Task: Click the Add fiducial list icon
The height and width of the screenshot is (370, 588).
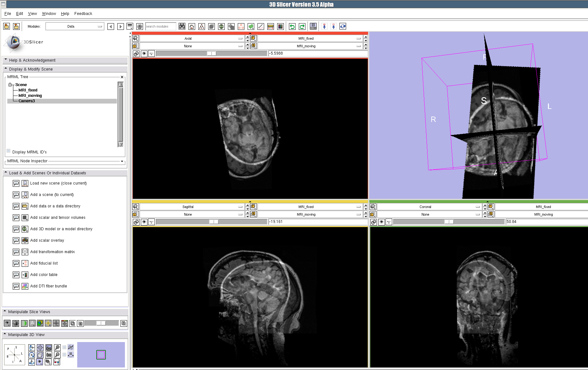Action: point(25,263)
